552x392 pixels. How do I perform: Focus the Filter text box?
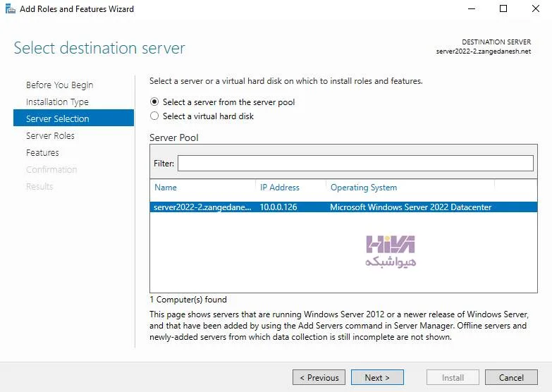click(355, 164)
